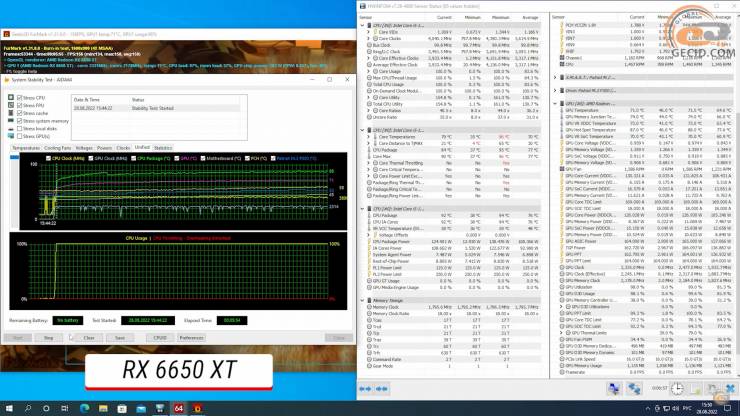This screenshot has height=416, width=740.
Task: Collapse the first CPU [#0] sensor group
Action: (362, 25)
